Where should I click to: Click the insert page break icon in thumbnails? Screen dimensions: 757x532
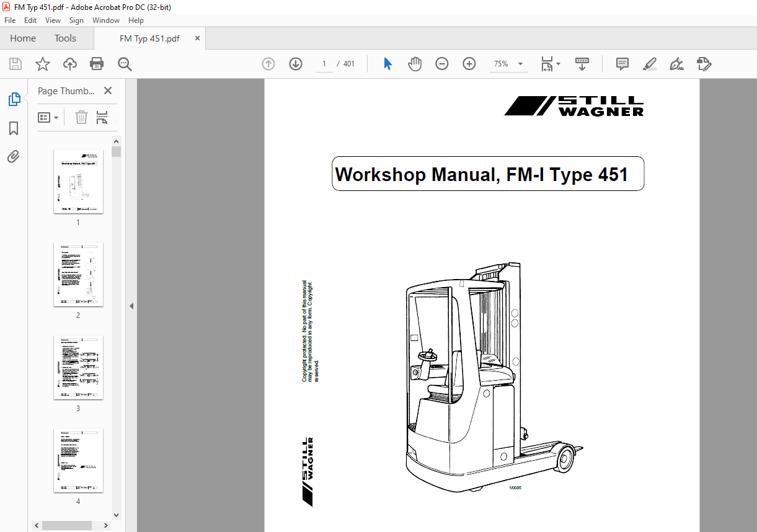coord(102,117)
